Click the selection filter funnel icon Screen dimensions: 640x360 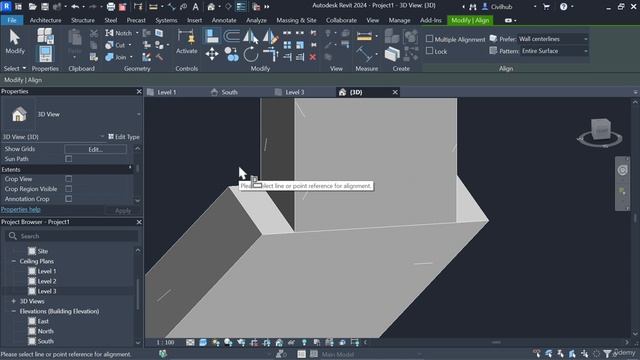607,353
